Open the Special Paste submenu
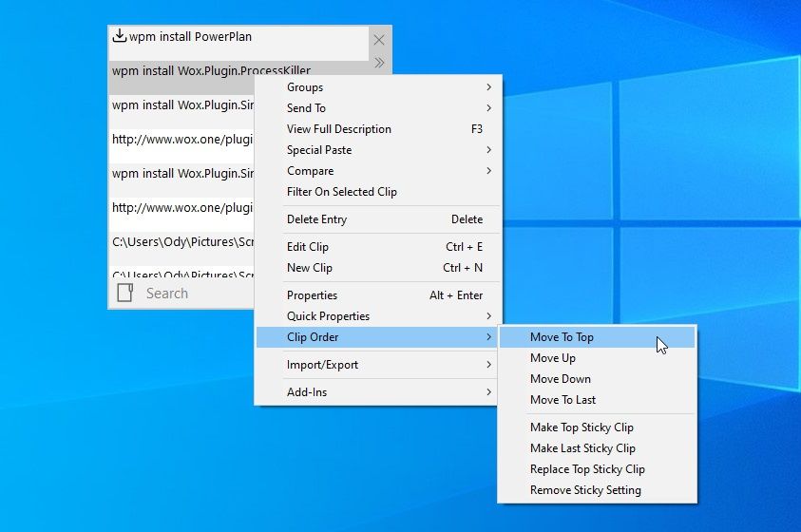Viewport: 801px width, 532px height. tap(378, 150)
